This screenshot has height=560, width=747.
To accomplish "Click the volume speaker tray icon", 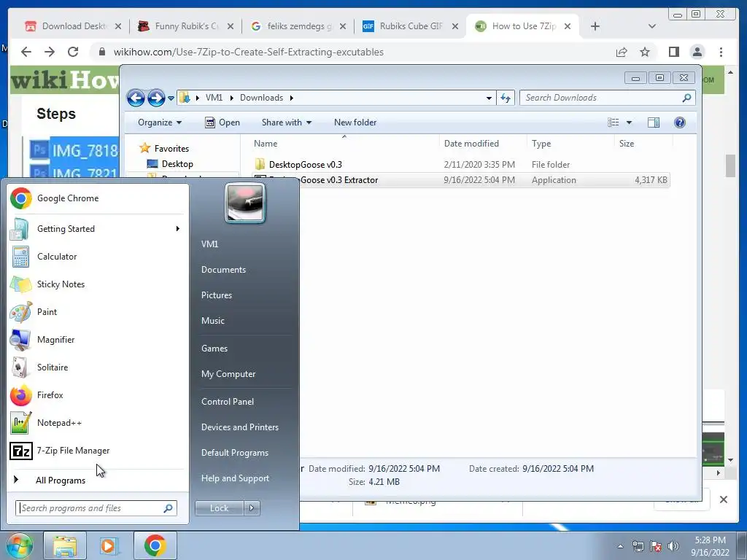I will (673, 546).
